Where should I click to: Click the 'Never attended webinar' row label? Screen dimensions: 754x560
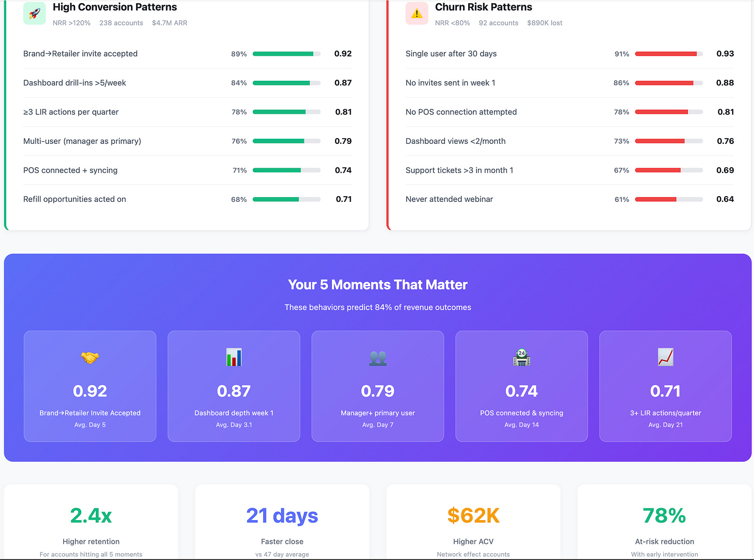450,199
